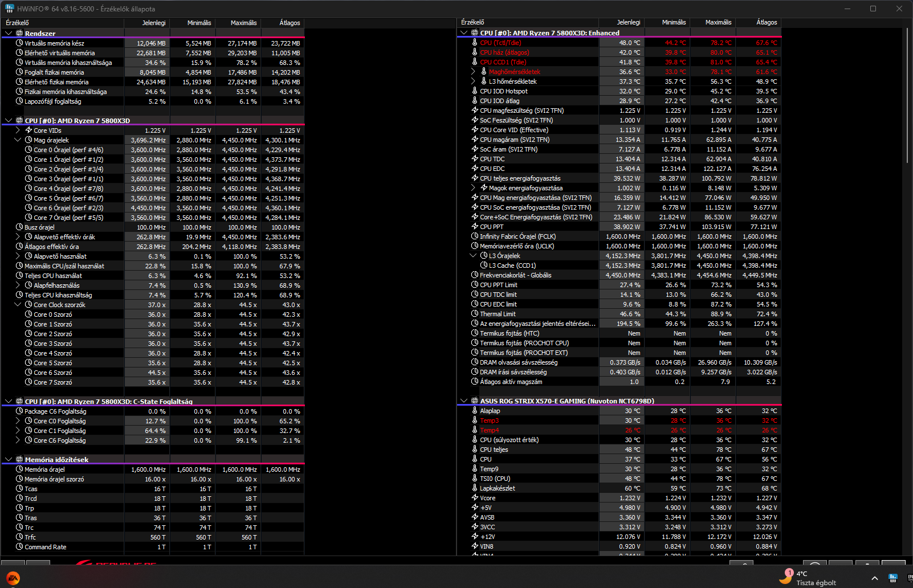Image resolution: width=913 pixels, height=588 pixels.
Task: Collapse the L3 Órajelek group
Action: coord(473,256)
